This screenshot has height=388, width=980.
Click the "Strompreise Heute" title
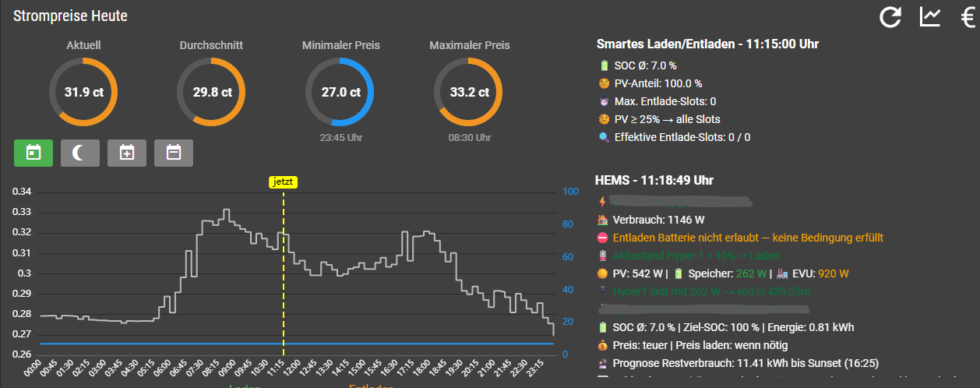pos(70,16)
